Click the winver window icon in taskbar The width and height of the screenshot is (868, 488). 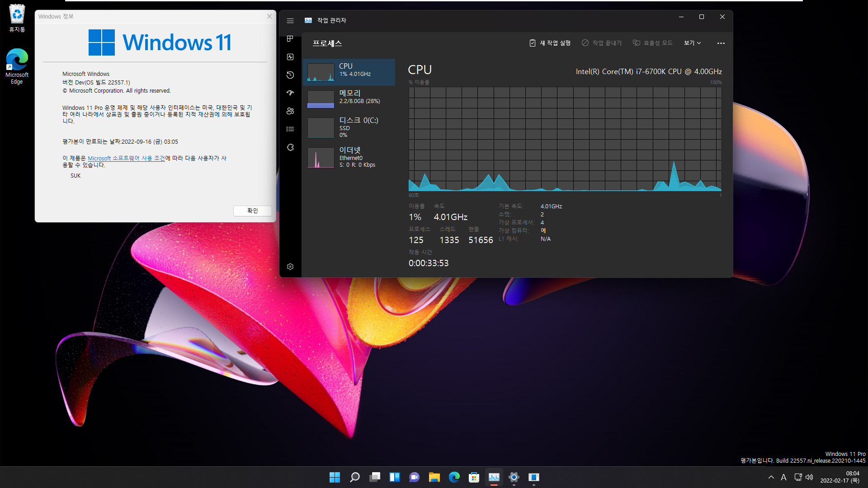point(534,477)
